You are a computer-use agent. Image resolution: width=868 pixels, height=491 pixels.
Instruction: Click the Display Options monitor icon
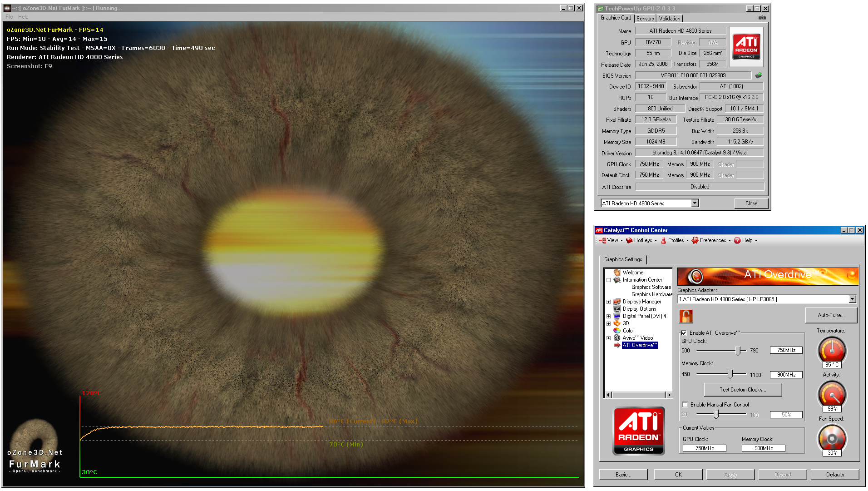click(617, 309)
